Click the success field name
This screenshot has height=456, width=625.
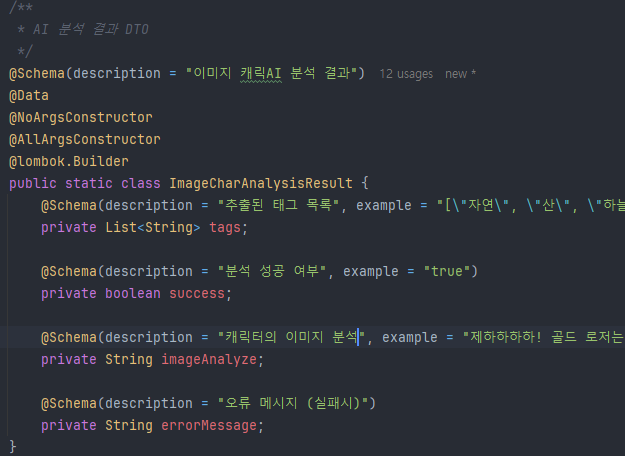coord(198,294)
